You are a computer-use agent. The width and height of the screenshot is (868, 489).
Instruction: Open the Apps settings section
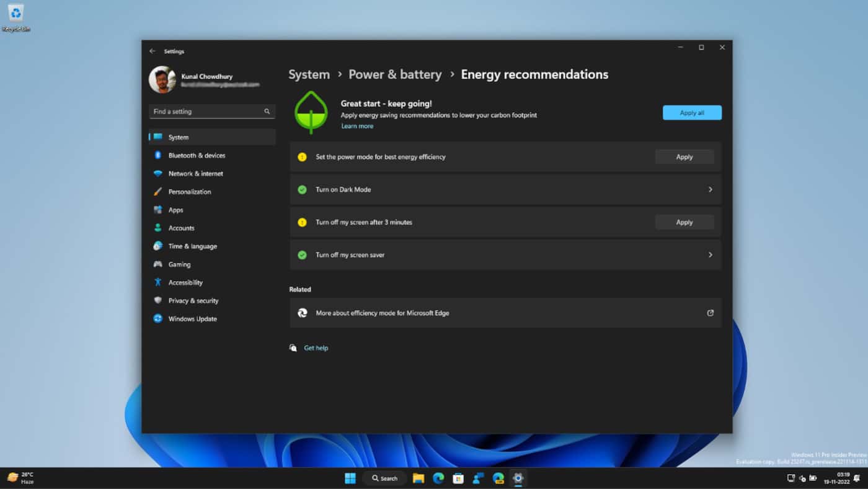click(x=212, y=210)
